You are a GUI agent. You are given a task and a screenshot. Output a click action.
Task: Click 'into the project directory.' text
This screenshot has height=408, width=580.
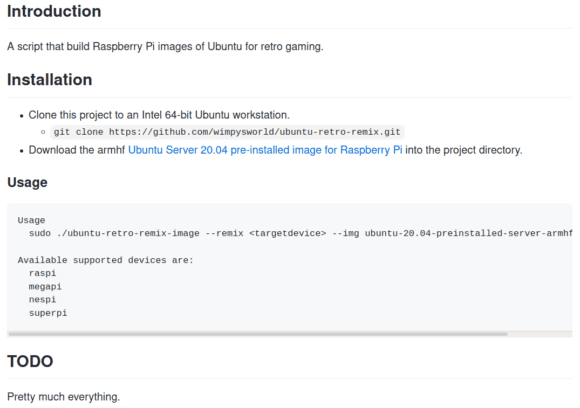click(464, 150)
